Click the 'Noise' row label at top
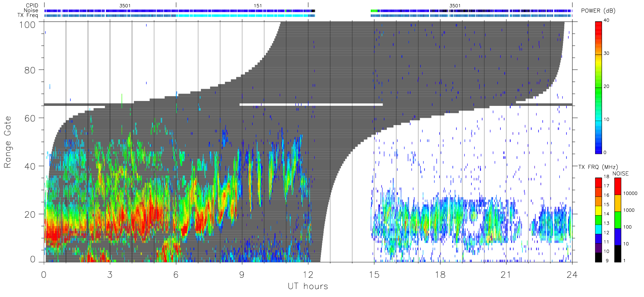Viewport: 644px width, 297px height. click(x=31, y=10)
